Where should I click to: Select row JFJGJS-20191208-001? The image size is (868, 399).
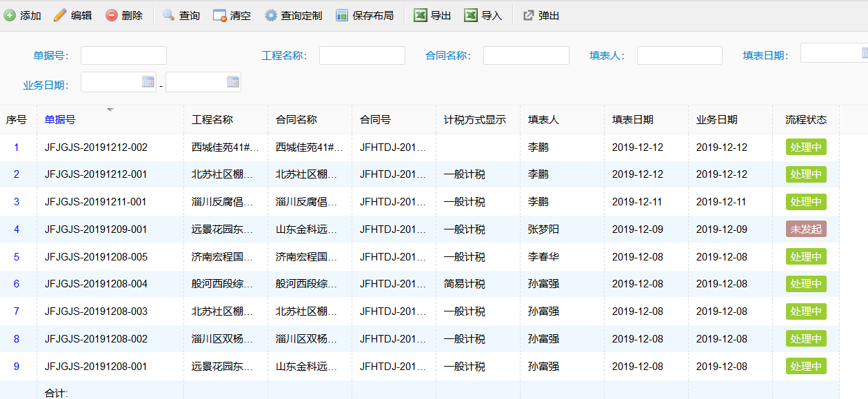pos(419,367)
